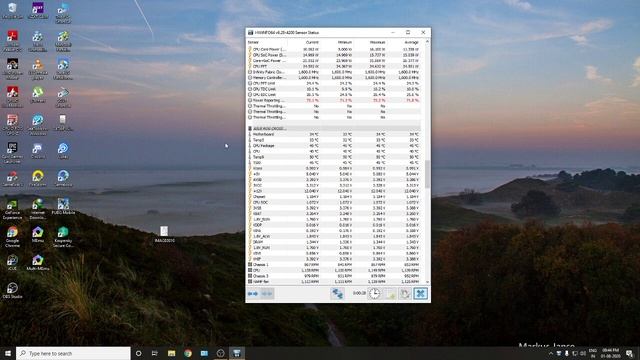This screenshot has width=640, height=360.
Task: Open Task View from the taskbar
Action: pyautogui.click(x=155, y=353)
